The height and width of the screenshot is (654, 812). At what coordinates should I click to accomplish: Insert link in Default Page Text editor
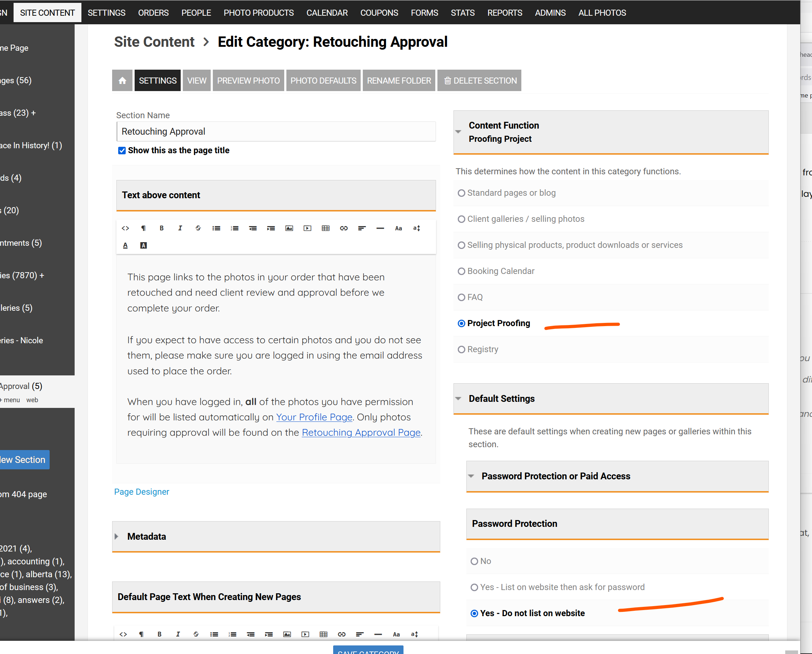pos(342,634)
